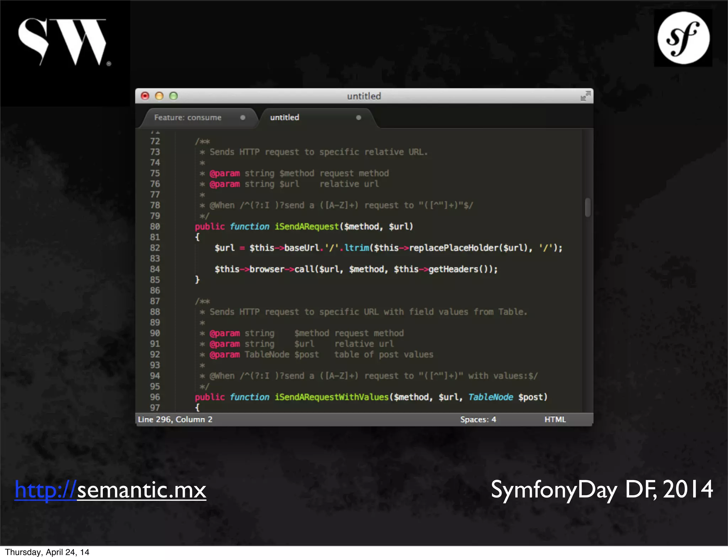Click "Sends HTTP request to specific relative URL." comment
The height and width of the screenshot is (560, 728).
pyautogui.click(x=318, y=152)
